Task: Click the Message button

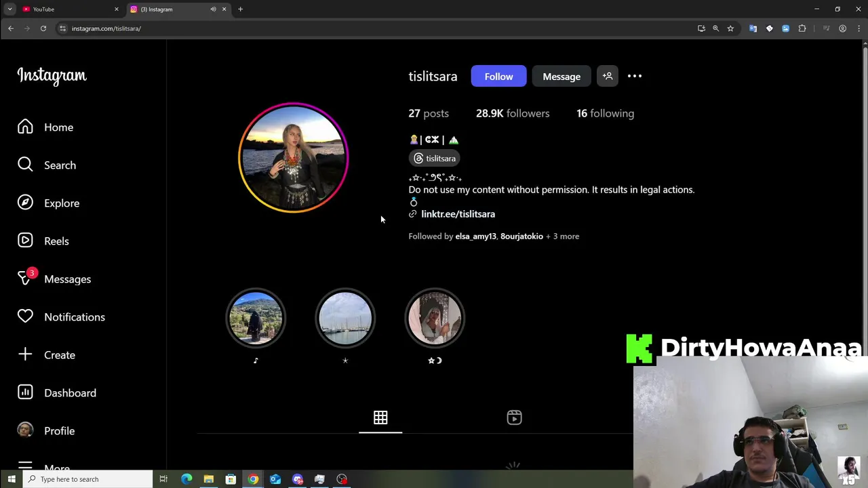Action: click(561, 77)
